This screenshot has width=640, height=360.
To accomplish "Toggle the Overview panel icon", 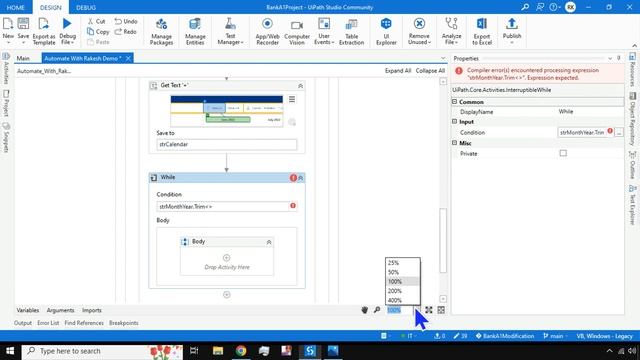I will pos(441,310).
